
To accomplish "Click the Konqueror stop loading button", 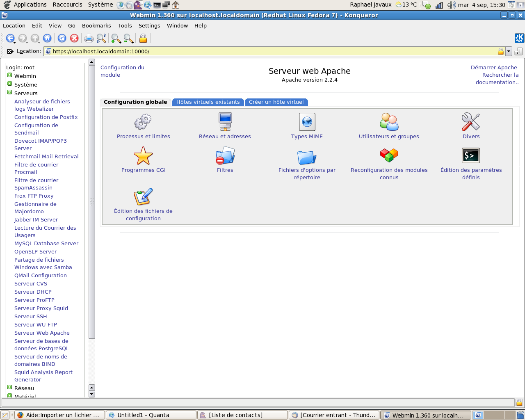I will [x=74, y=39].
